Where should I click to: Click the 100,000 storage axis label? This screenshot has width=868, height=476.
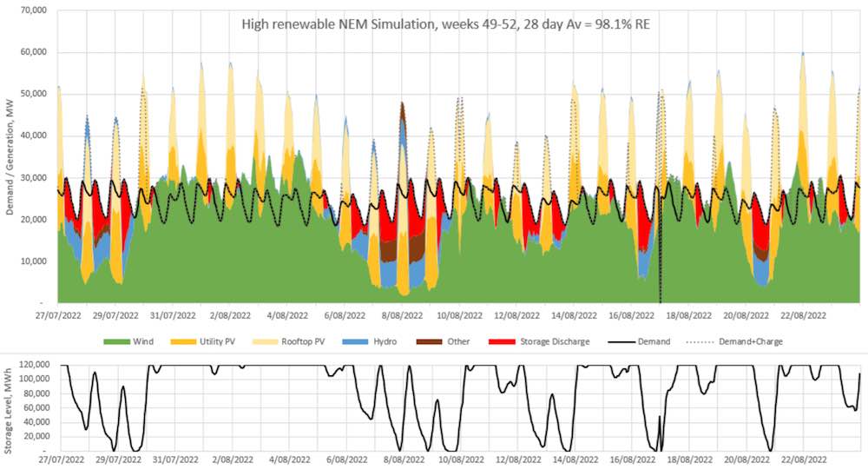point(35,379)
